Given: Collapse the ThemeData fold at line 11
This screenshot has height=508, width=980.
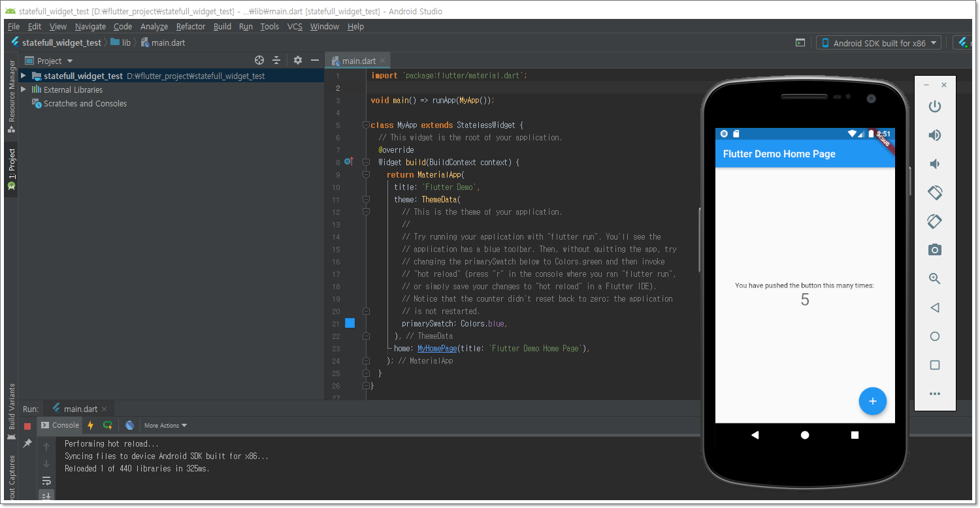Looking at the screenshot, I should pos(366,199).
